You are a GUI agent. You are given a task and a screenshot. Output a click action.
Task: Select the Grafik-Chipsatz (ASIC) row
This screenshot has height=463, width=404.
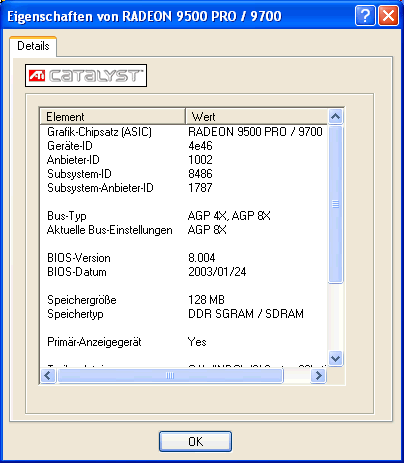tap(184, 132)
